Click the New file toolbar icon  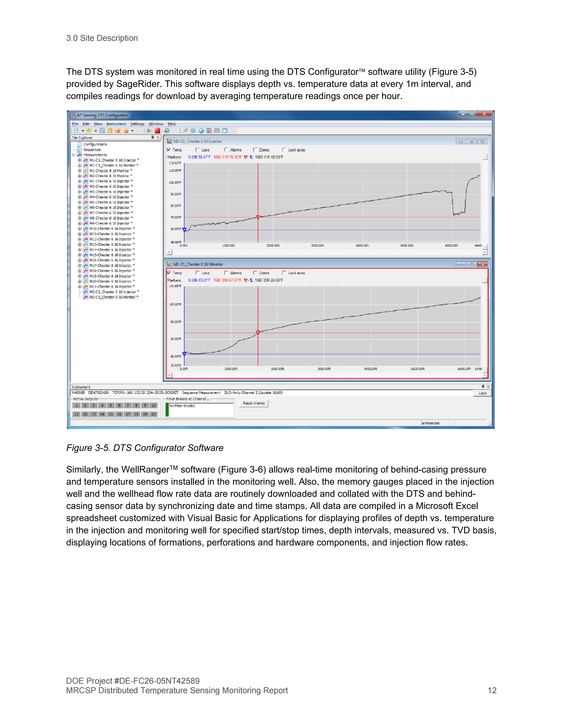coord(76,131)
